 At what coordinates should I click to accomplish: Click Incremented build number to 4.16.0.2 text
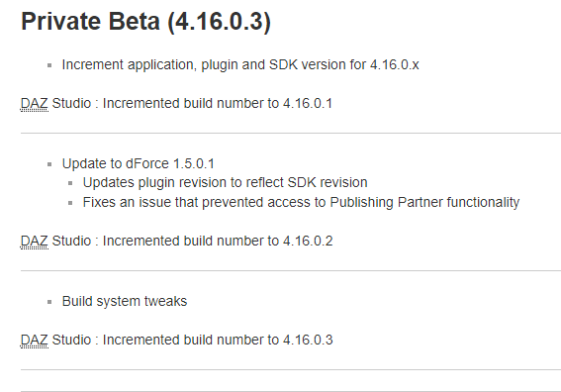point(218,241)
